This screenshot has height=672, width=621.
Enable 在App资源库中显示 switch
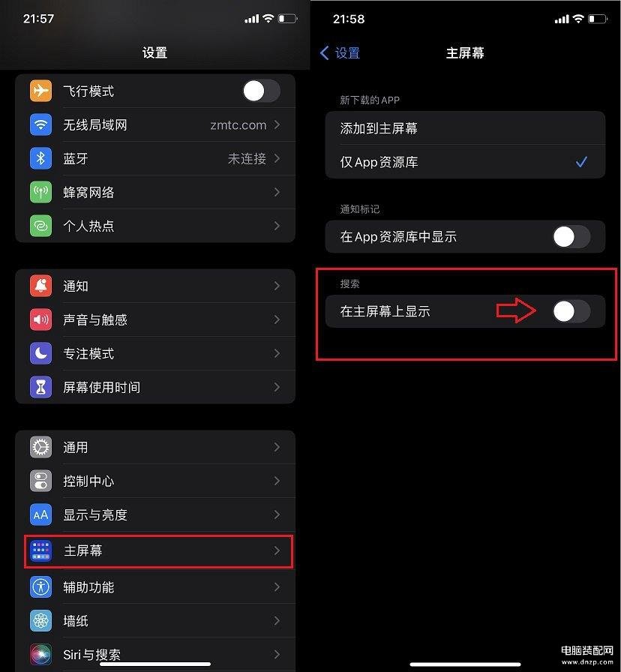tap(571, 236)
